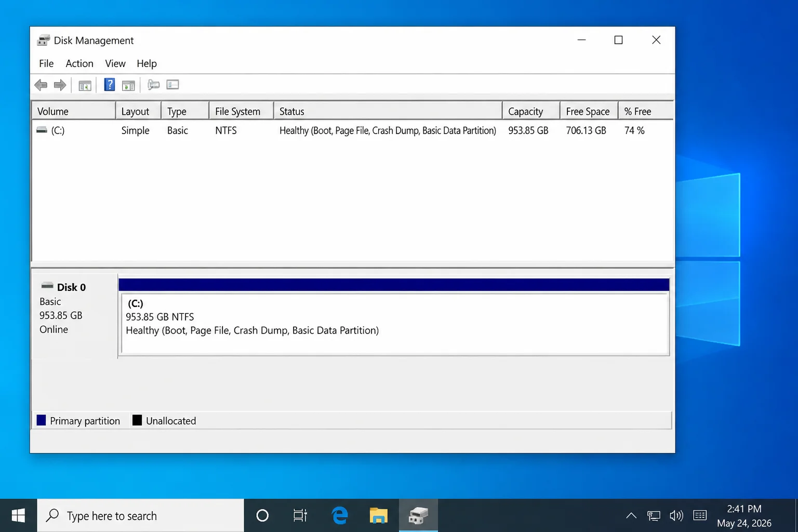Screen dimensions: 798x532
Task: Click the Forward arrow in the toolbar
Action: click(60, 85)
